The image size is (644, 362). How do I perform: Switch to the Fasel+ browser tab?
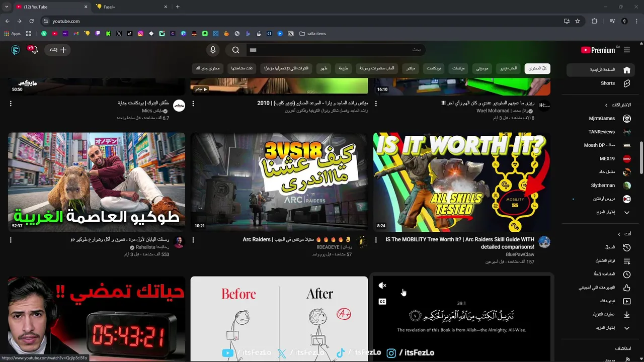[x=131, y=7]
